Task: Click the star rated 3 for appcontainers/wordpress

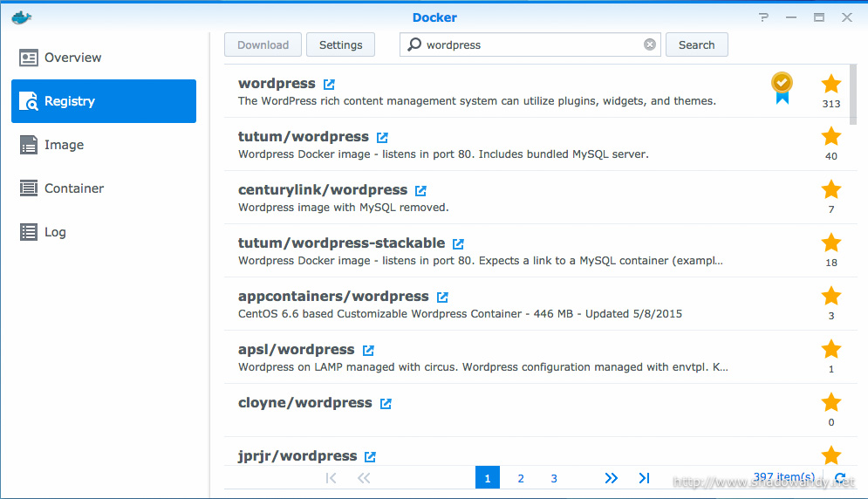Action: pyautogui.click(x=830, y=297)
